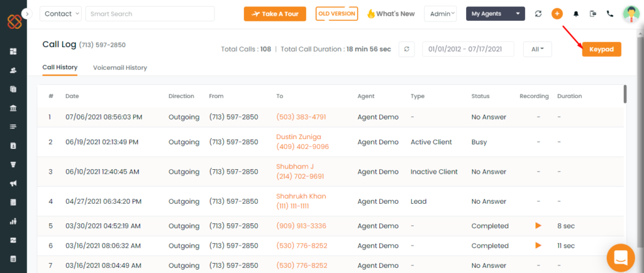The image size is (644, 273).
Task: Click the Type column header
Action: point(418,96)
